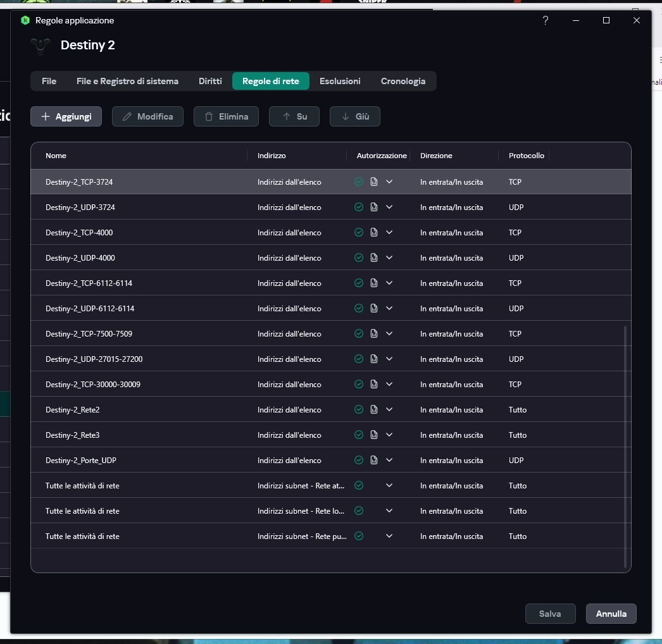Viewport: 662px width, 644px height.
Task: Click the help question mark icon
Action: [546, 20]
